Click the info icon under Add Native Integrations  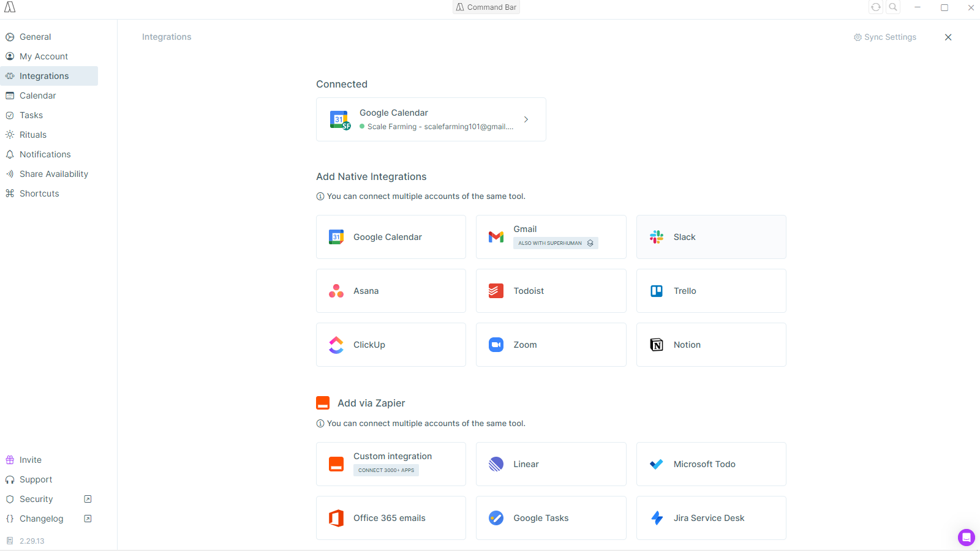[x=320, y=197]
